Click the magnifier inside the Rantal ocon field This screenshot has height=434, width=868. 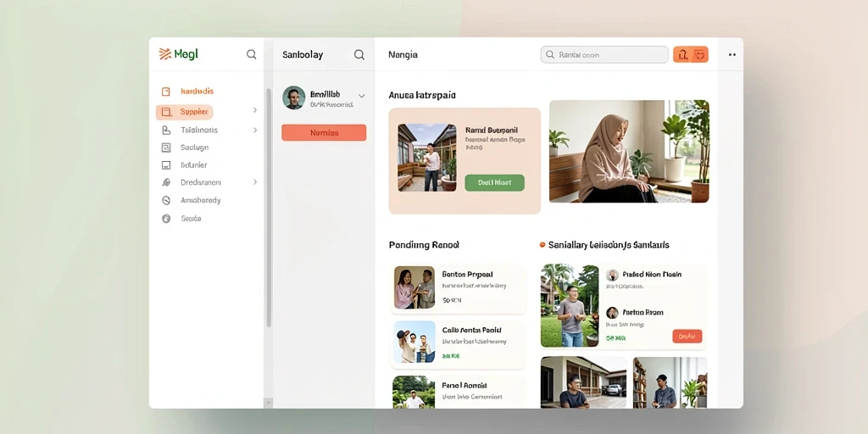tap(550, 55)
